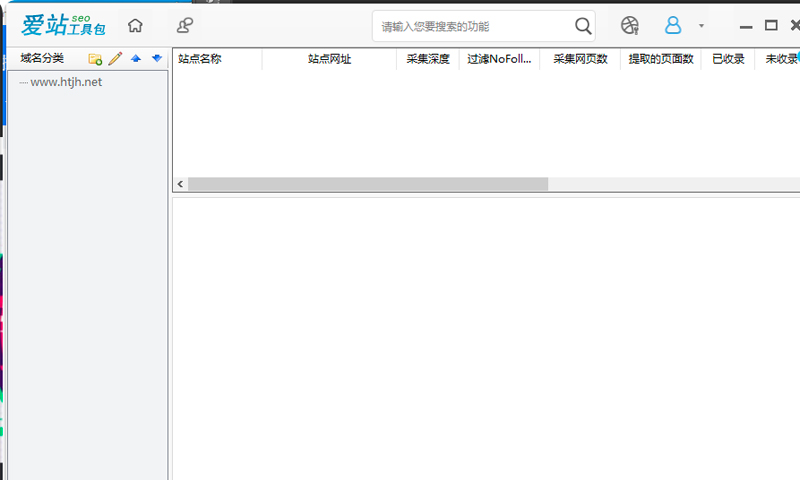Move category up with blue arrow
This screenshot has height=480, width=800.
[x=136, y=59]
